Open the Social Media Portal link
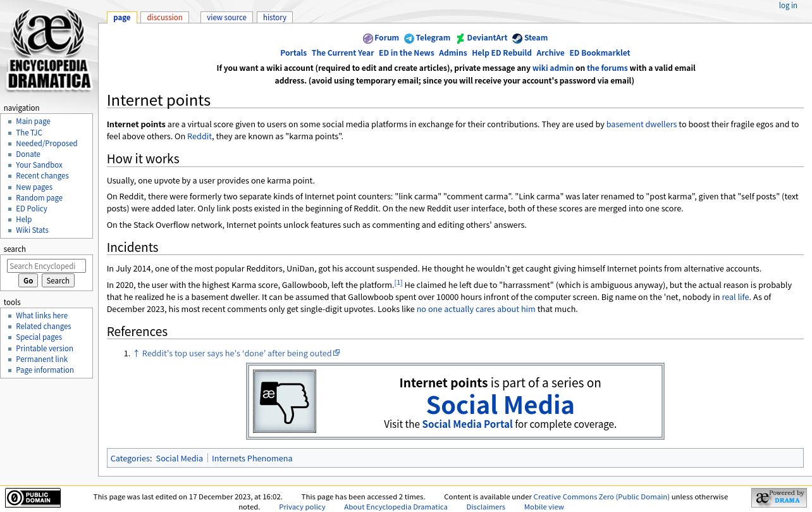 tap(467, 424)
